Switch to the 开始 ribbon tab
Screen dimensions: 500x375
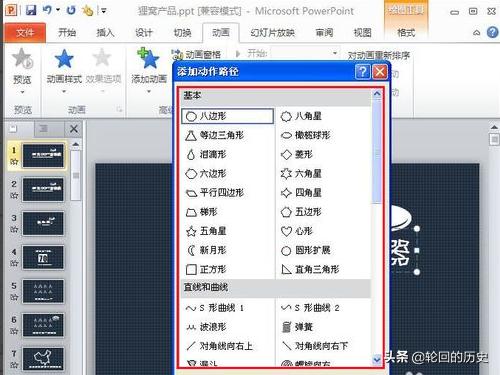[x=67, y=33]
